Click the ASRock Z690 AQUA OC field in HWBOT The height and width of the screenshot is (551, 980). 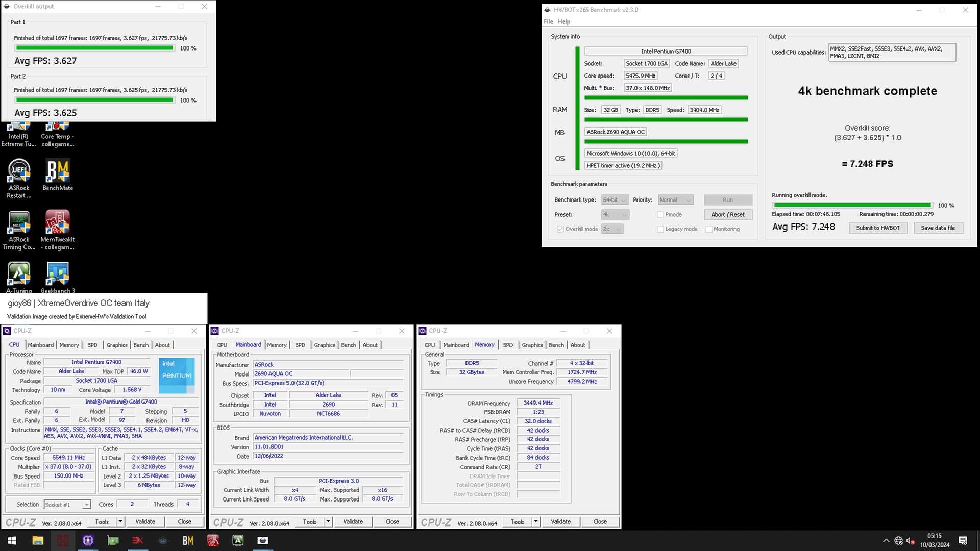(x=616, y=132)
